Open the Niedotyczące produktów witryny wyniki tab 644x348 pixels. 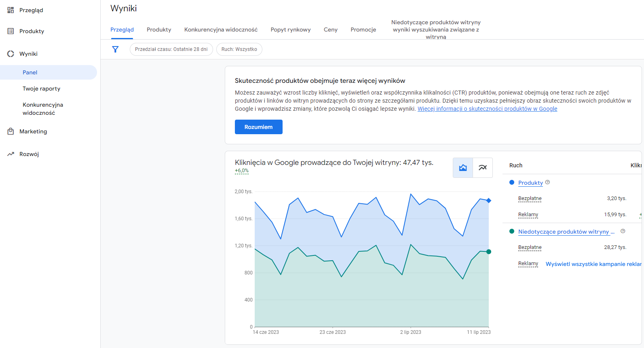pos(436,30)
